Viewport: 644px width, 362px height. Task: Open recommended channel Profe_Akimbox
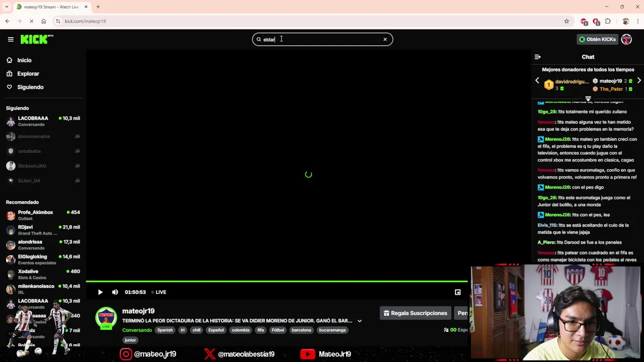43,215
